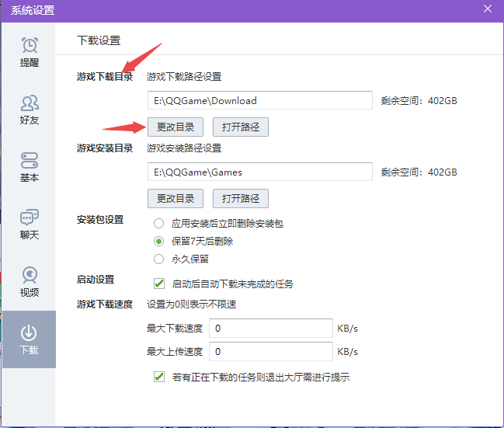Select the 聊天 chat bubble icon
The image size is (504, 428).
[30, 218]
